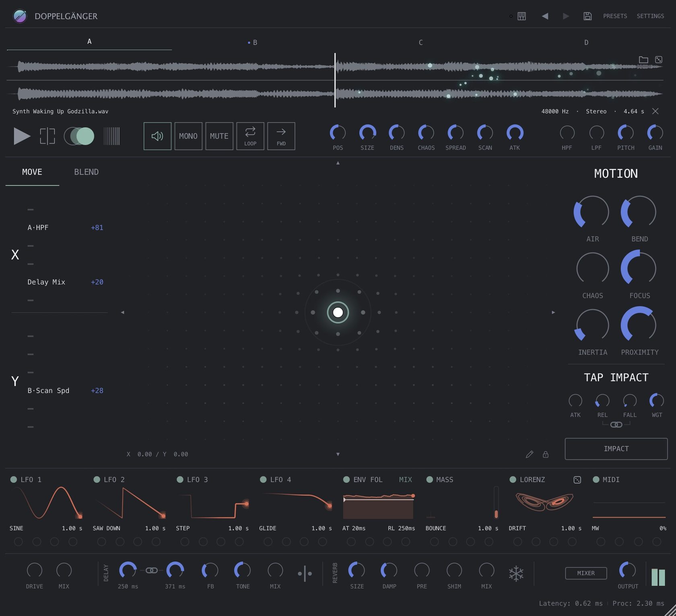This screenshot has width=676, height=616.
Task: Toggle LORENZ modulator enable dot
Action: click(x=513, y=480)
